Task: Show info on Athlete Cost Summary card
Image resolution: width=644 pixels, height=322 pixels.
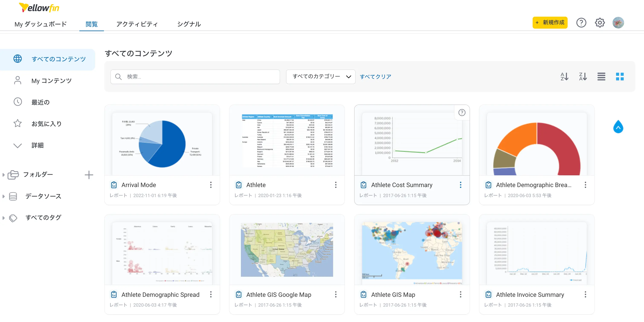Action: coord(462,113)
